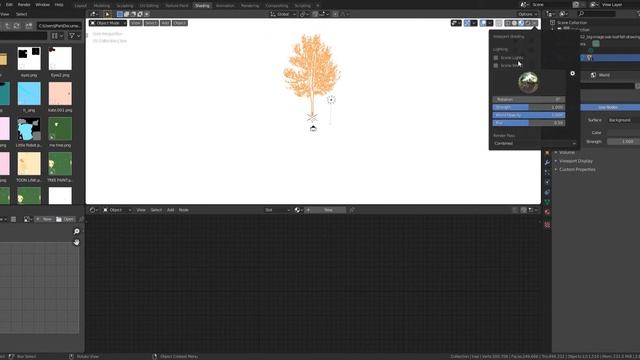Viewport: 640px width, 360px height.
Task: Switch to the Compositing workspace tab
Action: pos(276,6)
